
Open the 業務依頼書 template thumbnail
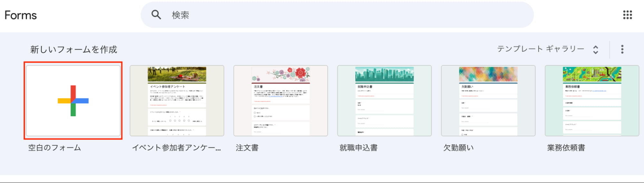click(x=592, y=101)
